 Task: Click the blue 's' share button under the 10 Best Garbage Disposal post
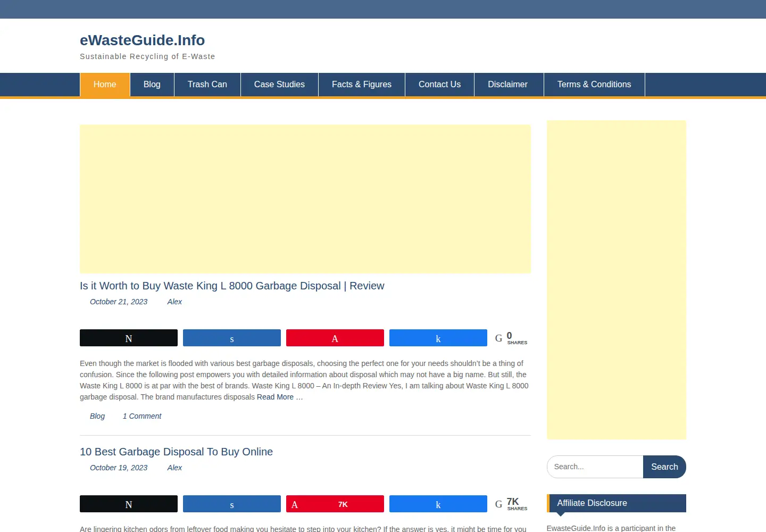point(232,504)
